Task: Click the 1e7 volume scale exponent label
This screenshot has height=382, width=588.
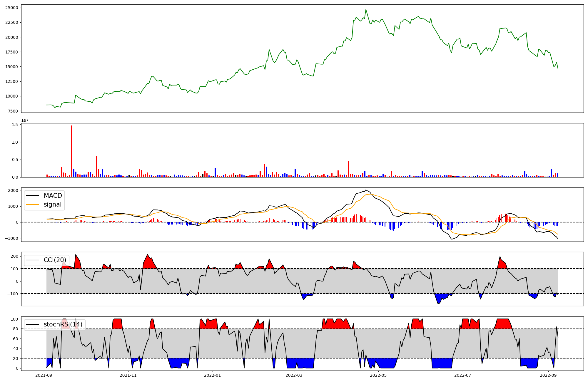Action: tap(25, 120)
